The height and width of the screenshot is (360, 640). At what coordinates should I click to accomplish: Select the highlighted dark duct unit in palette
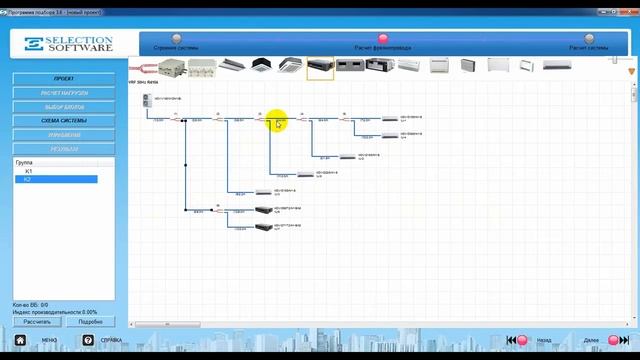click(320, 68)
